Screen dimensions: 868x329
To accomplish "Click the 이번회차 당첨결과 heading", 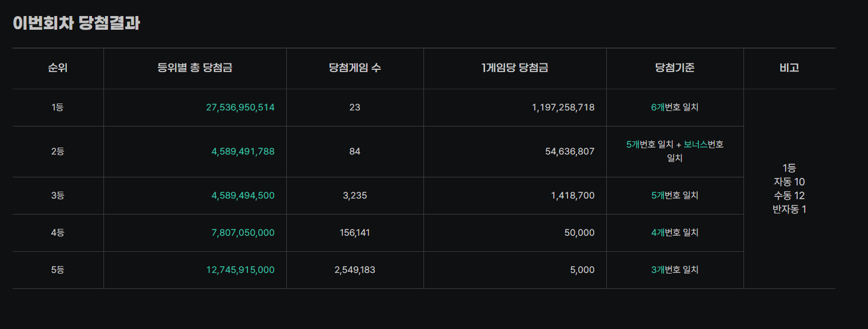I will pyautogui.click(x=77, y=23).
